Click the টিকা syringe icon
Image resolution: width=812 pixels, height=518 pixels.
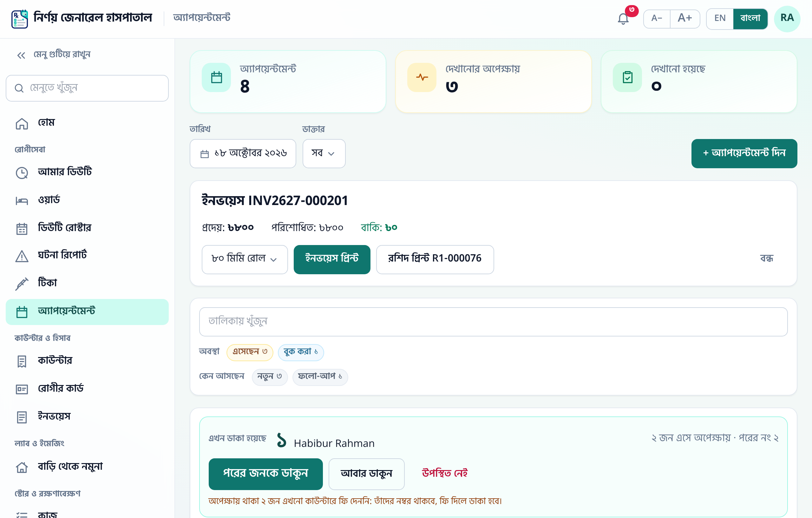[22, 284]
